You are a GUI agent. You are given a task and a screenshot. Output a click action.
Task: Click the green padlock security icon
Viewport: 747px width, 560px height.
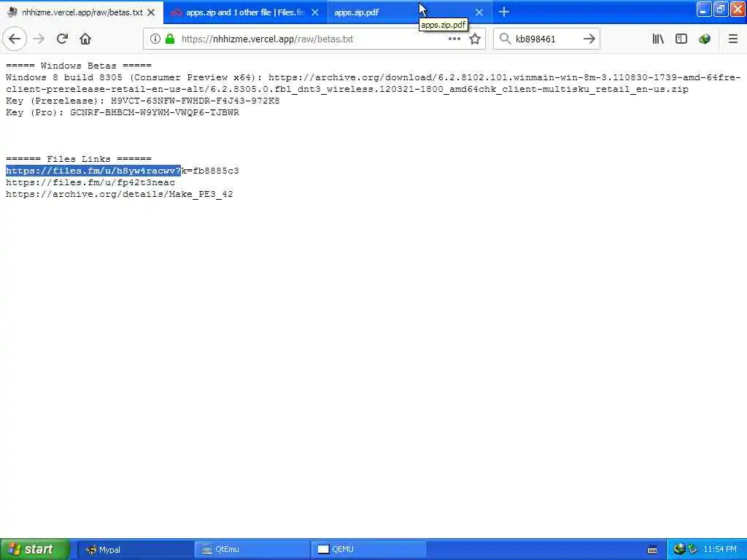click(170, 39)
